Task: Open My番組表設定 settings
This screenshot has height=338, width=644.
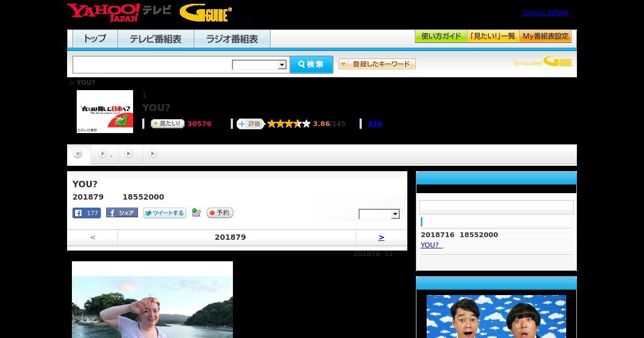Action: pos(545,36)
